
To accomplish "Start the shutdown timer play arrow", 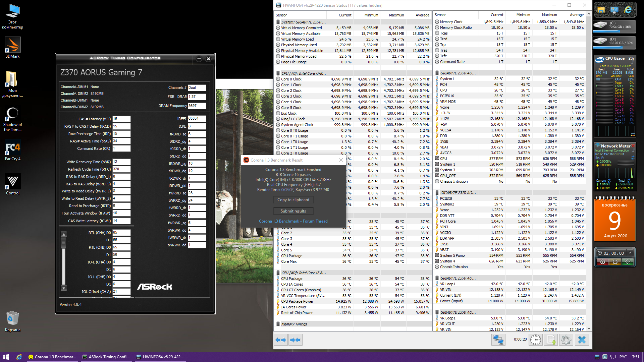I will tap(630, 253).
